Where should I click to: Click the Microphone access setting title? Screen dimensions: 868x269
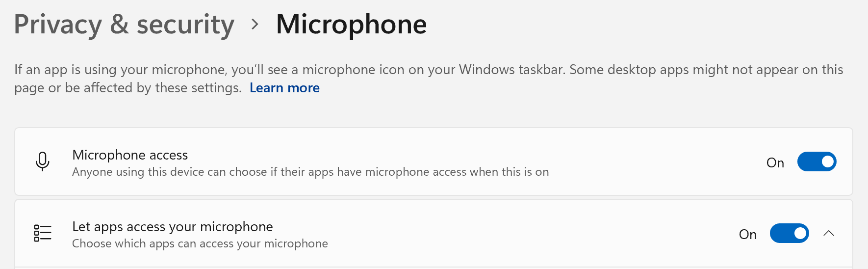coord(130,155)
